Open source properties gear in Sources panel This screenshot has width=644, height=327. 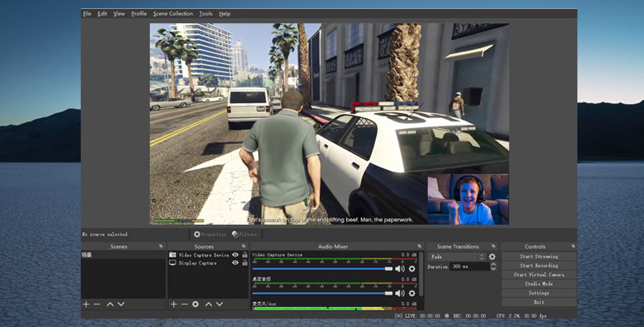(196, 304)
